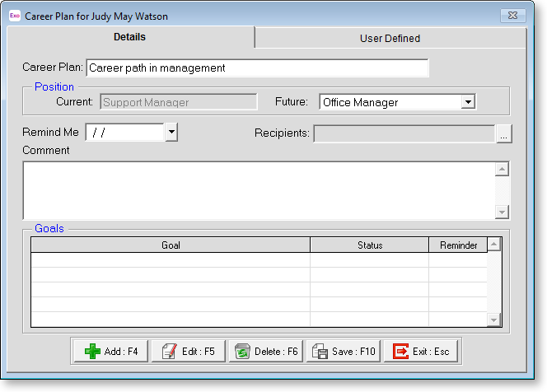
Task: Click the Save floppy disk icon
Action: tap(320, 352)
